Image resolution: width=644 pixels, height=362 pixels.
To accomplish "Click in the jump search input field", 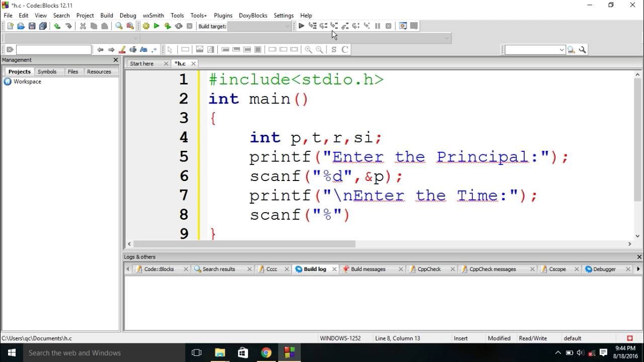I will 53,50.
